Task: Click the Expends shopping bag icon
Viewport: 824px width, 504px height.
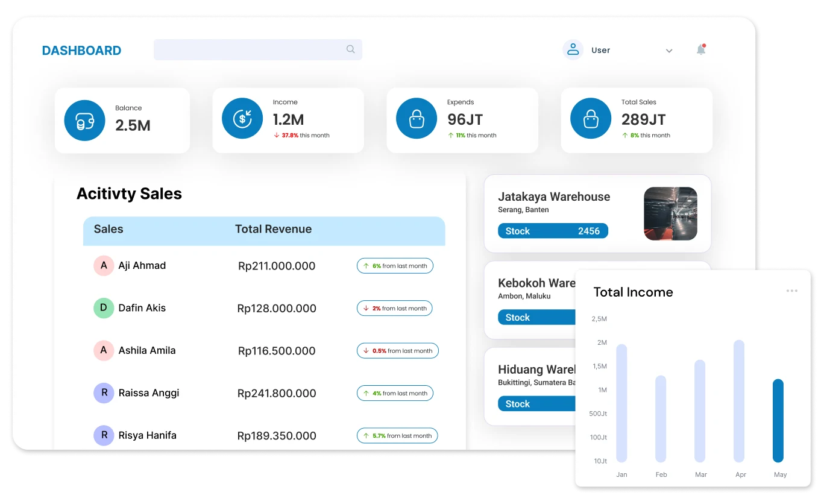Action: [417, 119]
